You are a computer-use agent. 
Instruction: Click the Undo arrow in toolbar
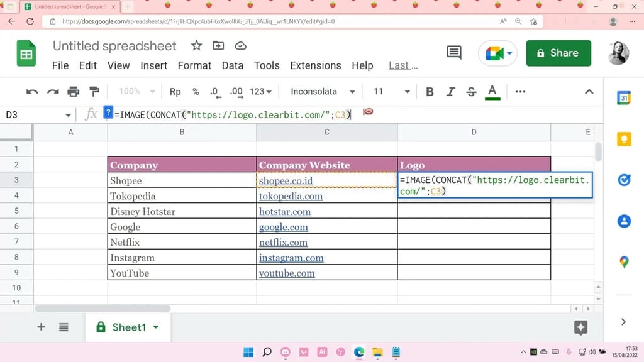point(32,92)
